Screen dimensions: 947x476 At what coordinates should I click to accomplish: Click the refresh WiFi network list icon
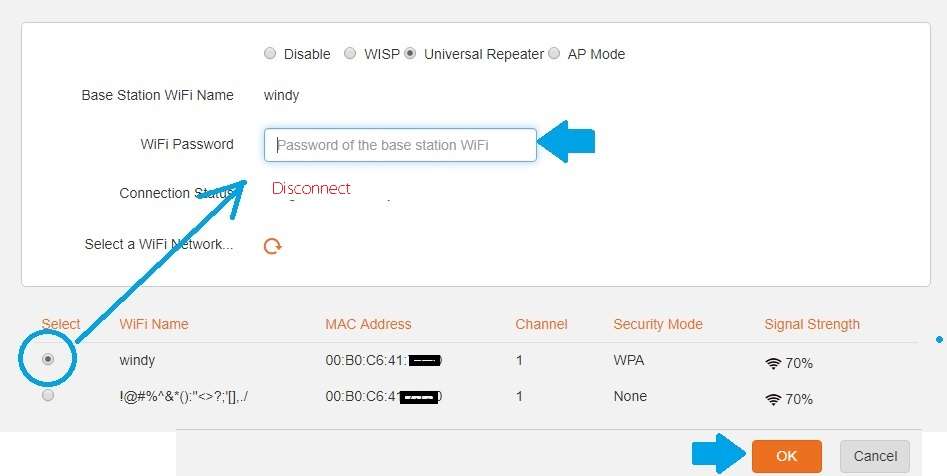(x=272, y=246)
